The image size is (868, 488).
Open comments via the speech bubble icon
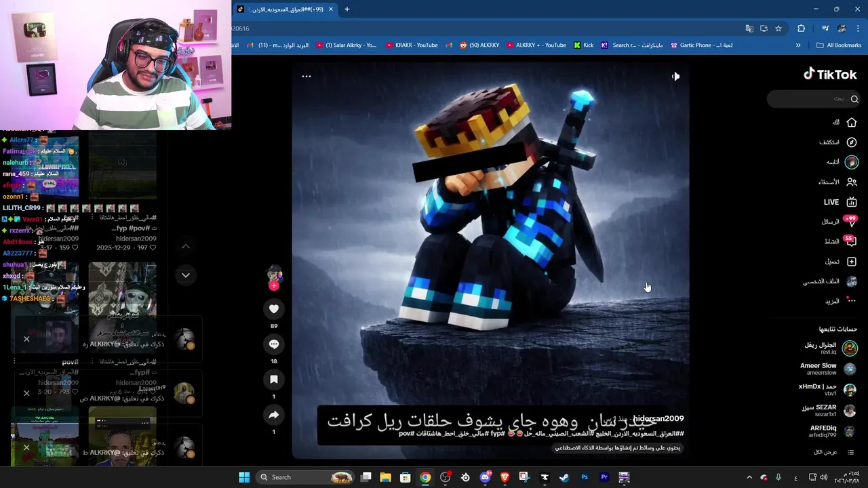pyautogui.click(x=274, y=344)
